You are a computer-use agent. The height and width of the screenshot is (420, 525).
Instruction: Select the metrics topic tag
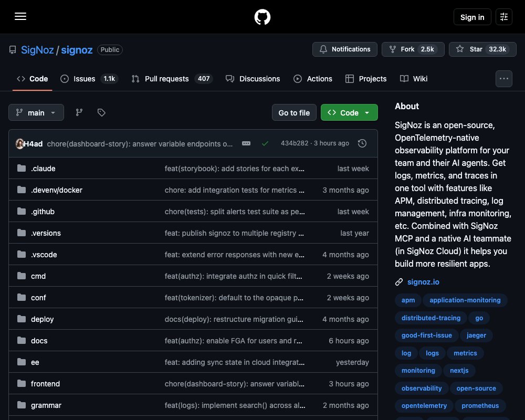pyautogui.click(x=465, y=353)
